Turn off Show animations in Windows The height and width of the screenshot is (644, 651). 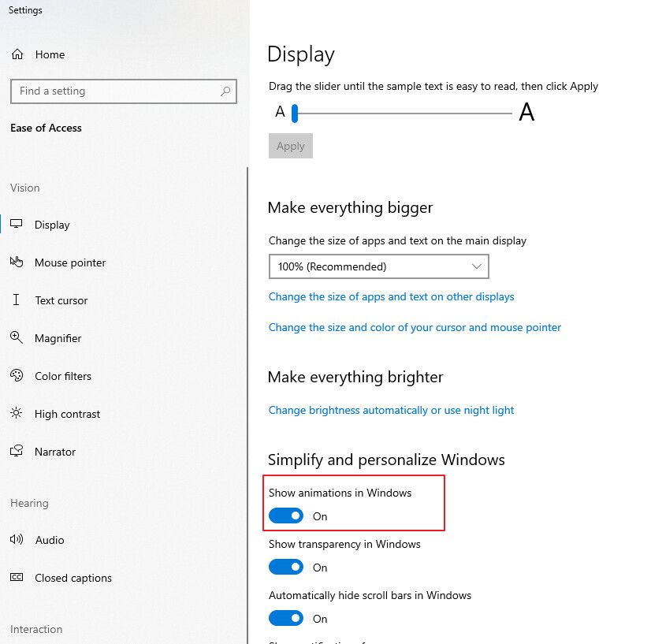click(x=286, y=516)
